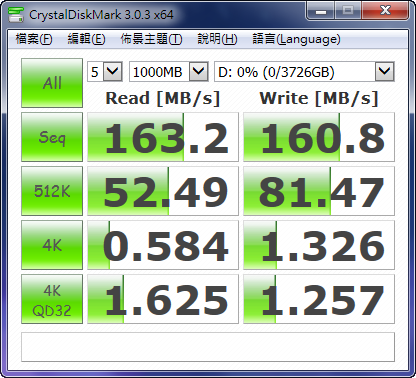This screenshot has height=378, width=416.
Task: Start the 4K random test
Action: point(52,245)
